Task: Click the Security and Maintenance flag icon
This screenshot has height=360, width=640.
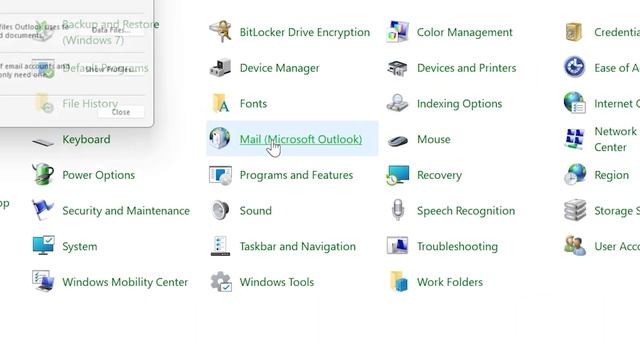Action: pos(43,210)
